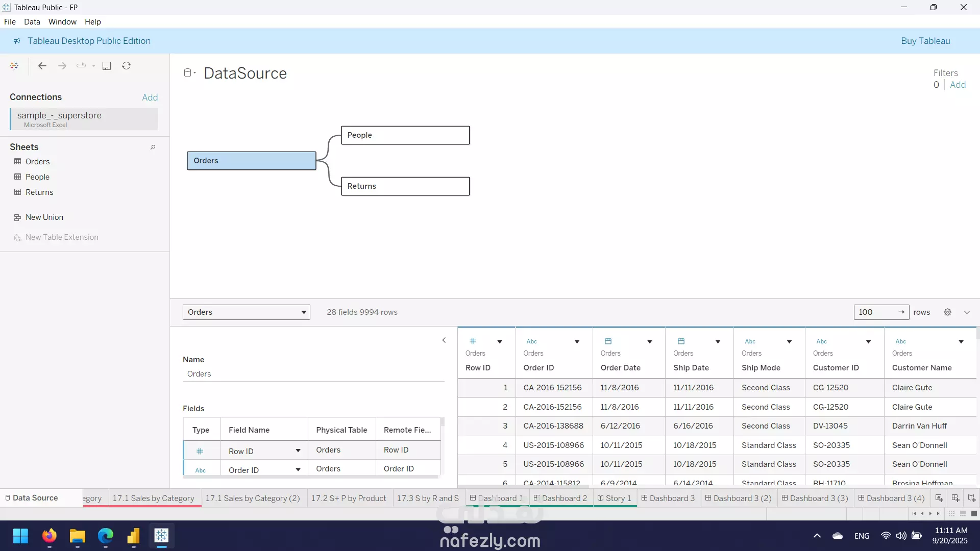Click Row ID type icon in Fields list
980x551 pixels.
200,451
